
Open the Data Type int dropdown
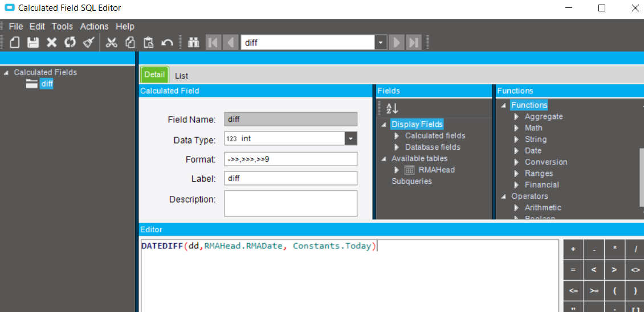click(350, 139)
